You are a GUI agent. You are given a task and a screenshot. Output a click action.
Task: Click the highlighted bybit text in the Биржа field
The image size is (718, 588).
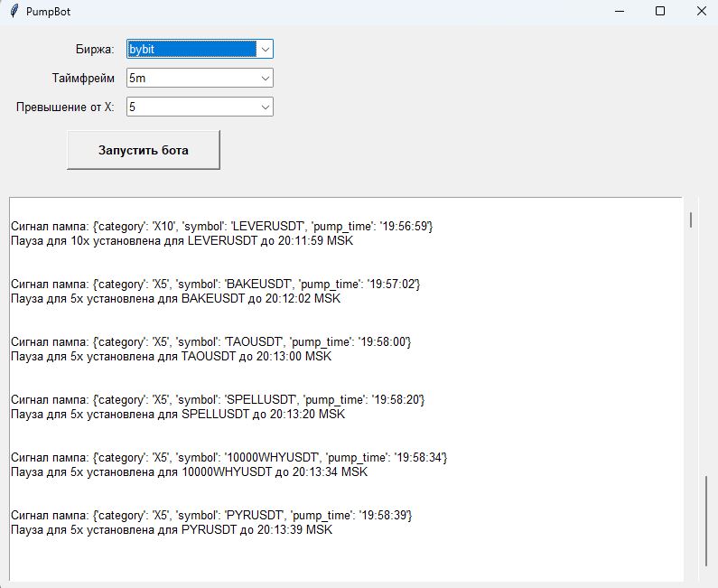click(x=142, y=49)
